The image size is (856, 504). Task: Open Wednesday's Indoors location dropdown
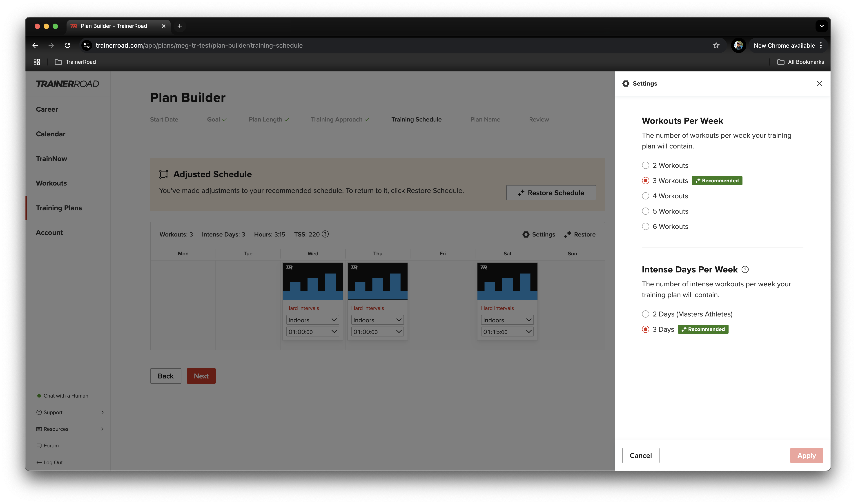pyautogui.click(x=312, y=320)
